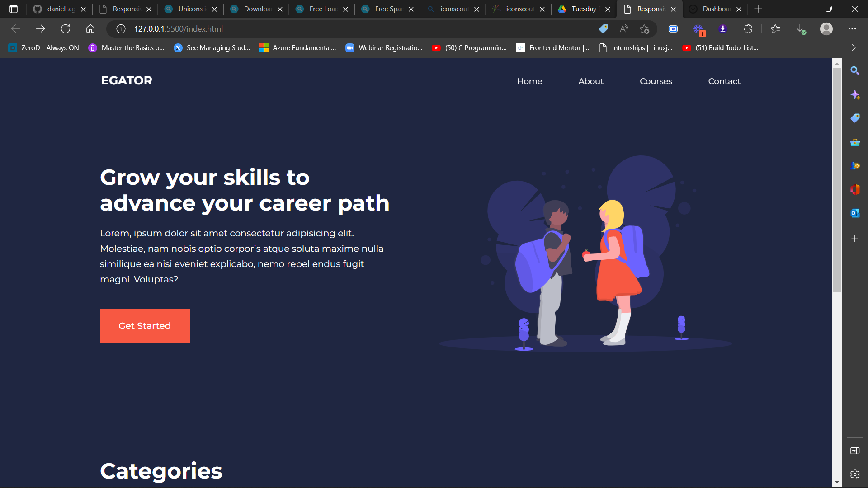Select the Courses navigation menu item
The image size is (868, 488).
tap(656, 81)
